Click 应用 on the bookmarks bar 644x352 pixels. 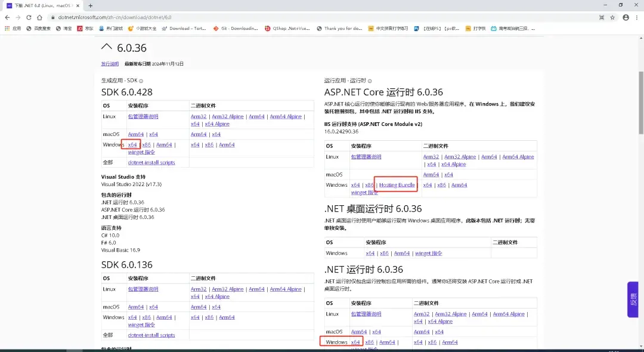click(x=15, y=28)
